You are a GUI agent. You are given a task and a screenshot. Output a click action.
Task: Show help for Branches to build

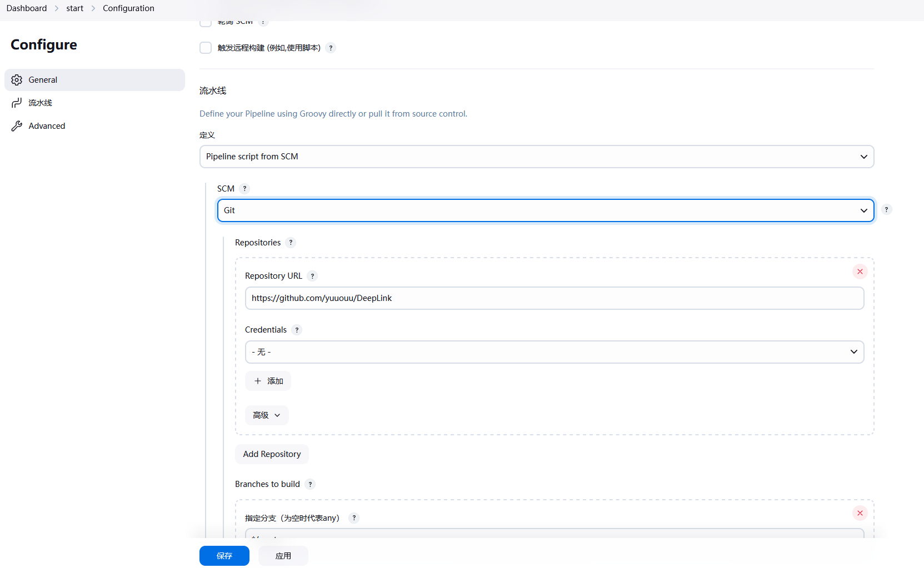[x=310, y=484]
